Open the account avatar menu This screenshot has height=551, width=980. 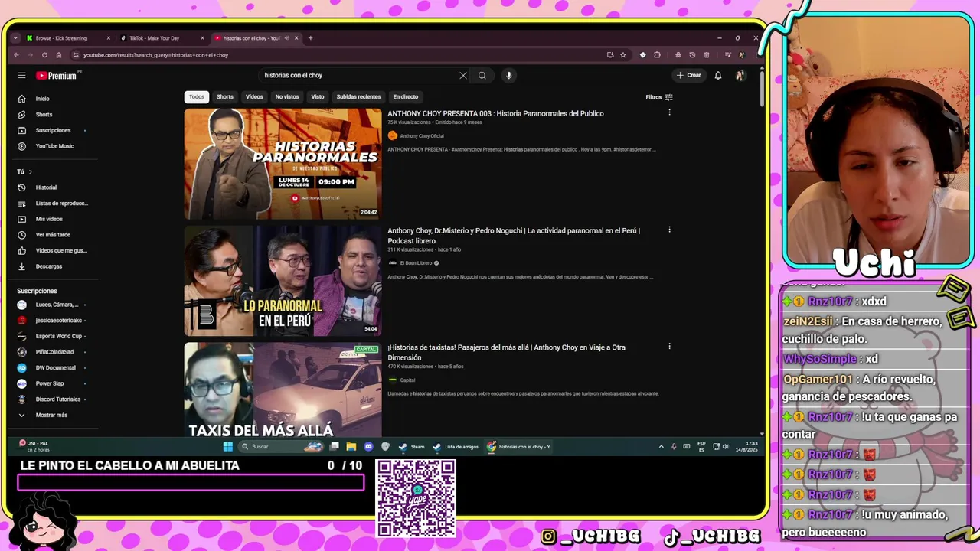[740, 75]
